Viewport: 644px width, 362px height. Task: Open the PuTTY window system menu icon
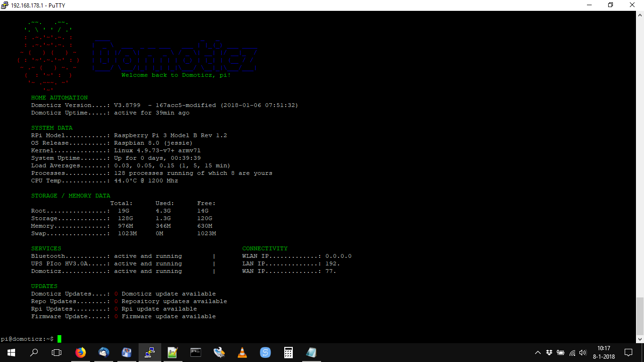point(5,5)
